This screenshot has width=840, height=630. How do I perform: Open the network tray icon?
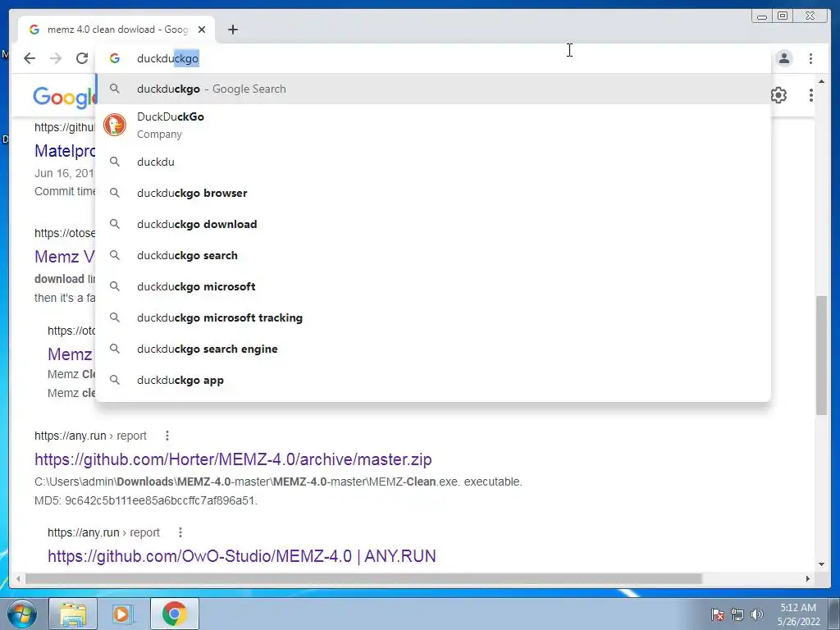(x=737, y=614)
